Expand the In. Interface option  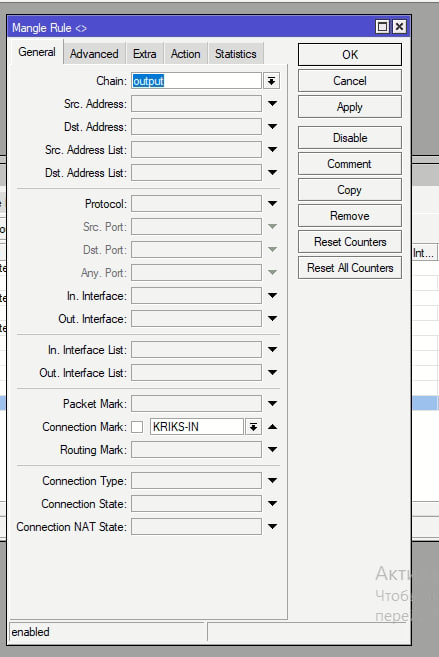pos(272,296)
